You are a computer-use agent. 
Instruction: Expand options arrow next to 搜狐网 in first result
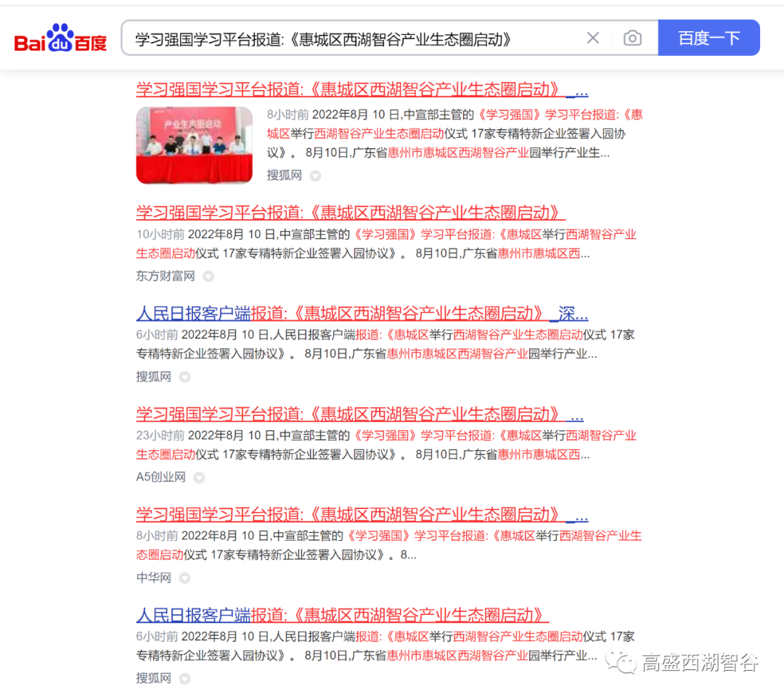point(315,175)
